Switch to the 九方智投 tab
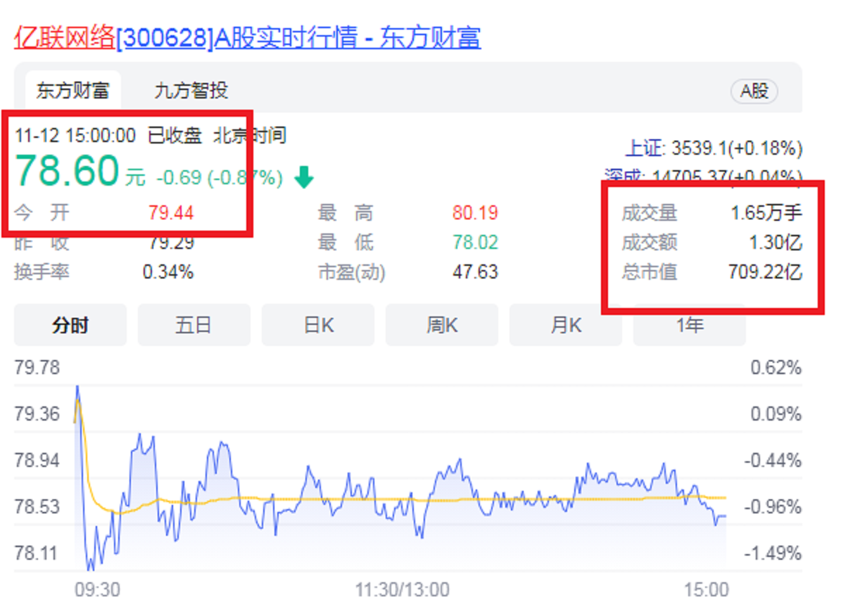Screen dimensions: 867x616 [x=191, y=91]
